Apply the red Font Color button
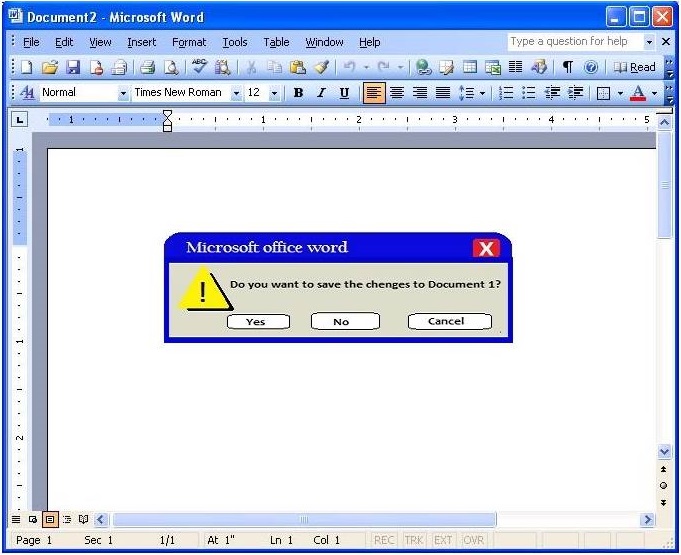 [638, 92]
